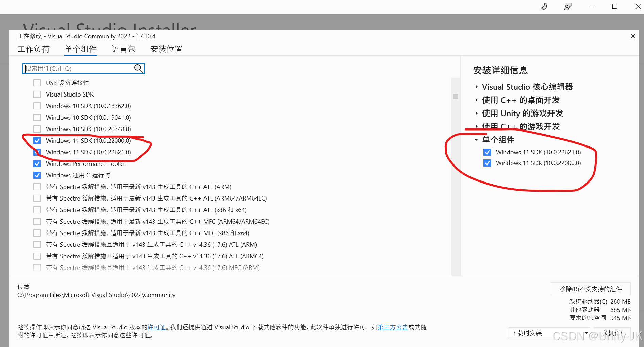Collapse the 单个组件 details section
The width and height of the screenshot is (644, 347).
click(x=476, y=140)
